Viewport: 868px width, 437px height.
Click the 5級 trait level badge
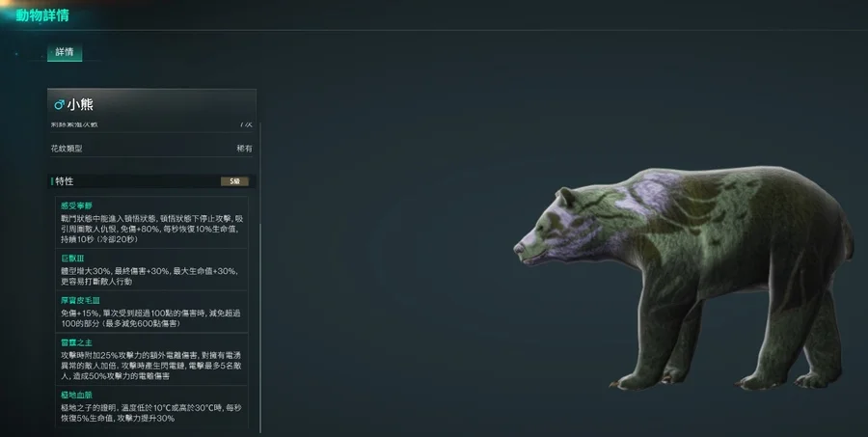234,181
